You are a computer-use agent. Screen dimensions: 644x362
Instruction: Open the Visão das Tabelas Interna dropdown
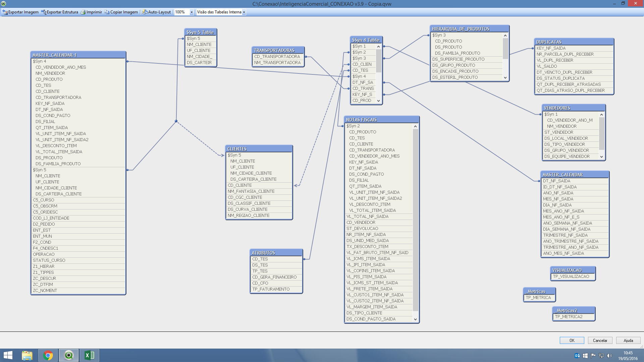[244, 12]
